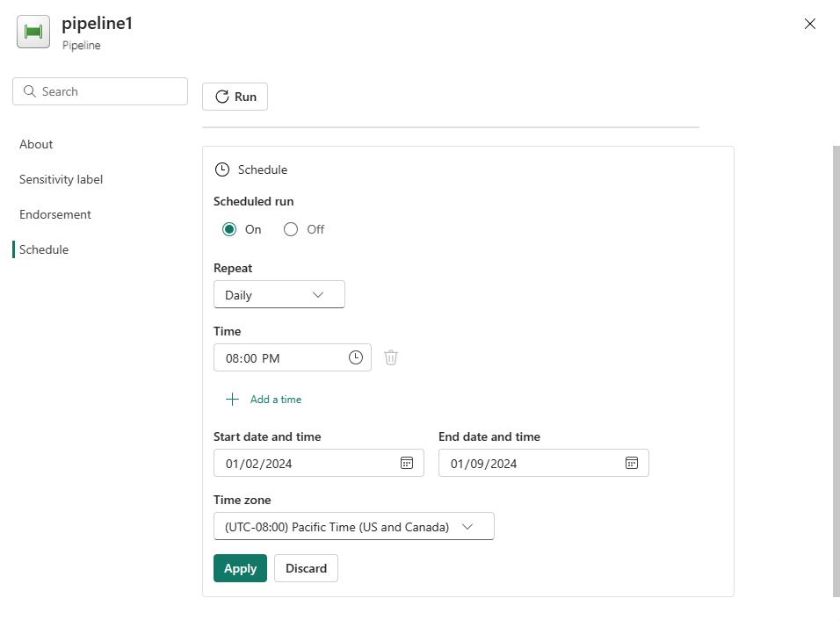Click the clock icon in Time field
This screenshot has width=840, height=620.
click(x=356, y=357)
